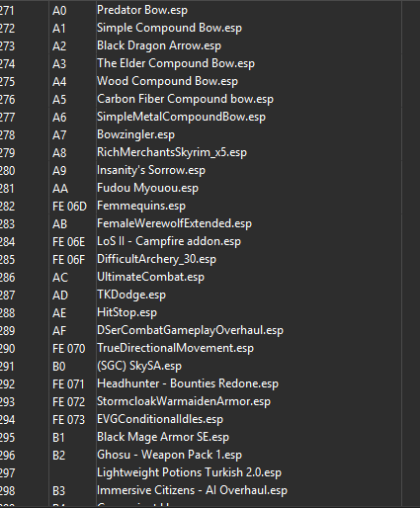Select Simple Compound Bow.esp plugin
The image size is (420, 508).
tap(169, 28)
